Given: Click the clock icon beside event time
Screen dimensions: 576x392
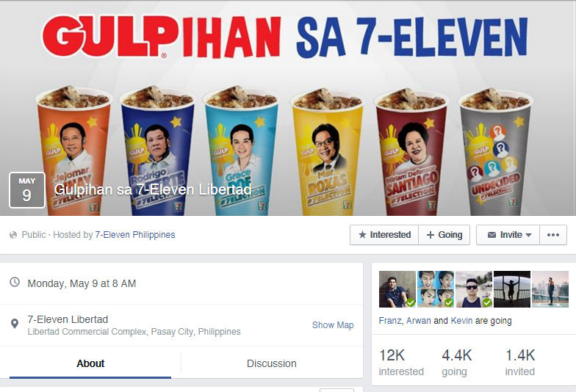Looking at the screenshot, I should (x=15, y=282).
